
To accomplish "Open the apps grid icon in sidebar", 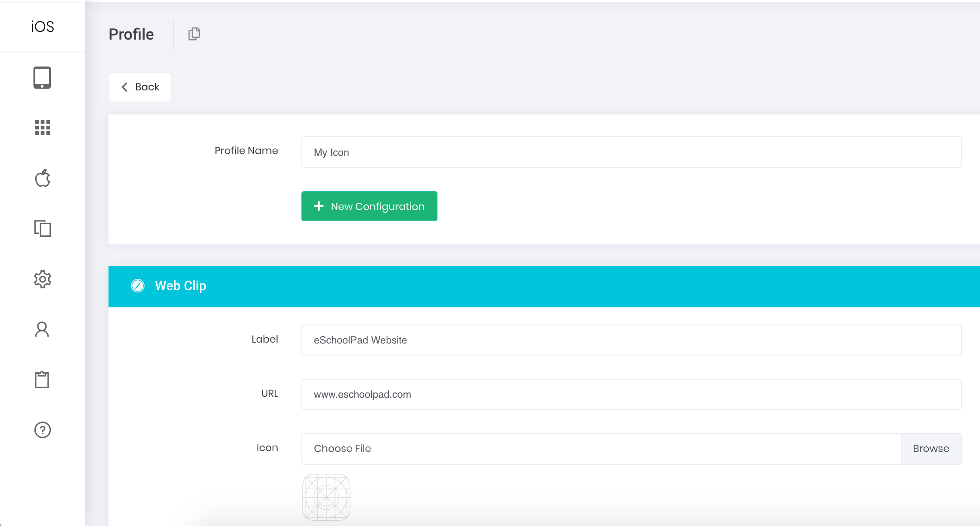I will pyautogui.click(x=42, y=127).
